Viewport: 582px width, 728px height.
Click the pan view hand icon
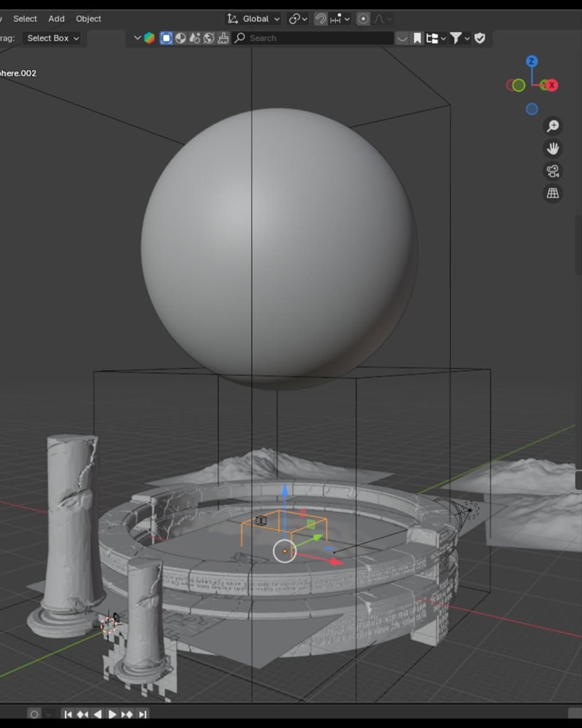[x=553, y=148]
